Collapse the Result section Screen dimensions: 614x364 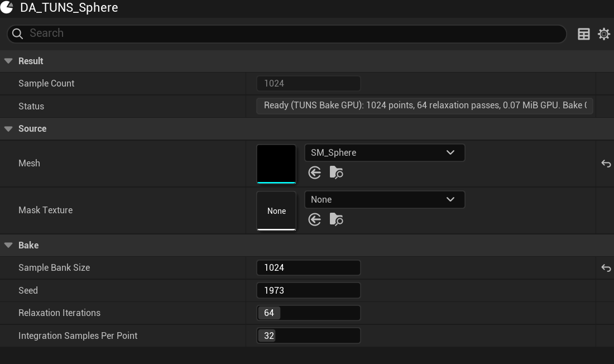pos(8,61)
